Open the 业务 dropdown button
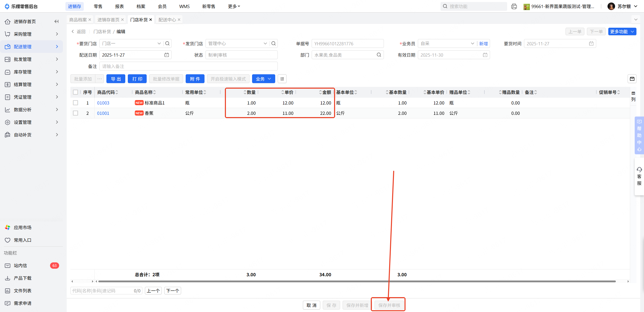Viewport: 644px width, 312px height. click(263, 79)
